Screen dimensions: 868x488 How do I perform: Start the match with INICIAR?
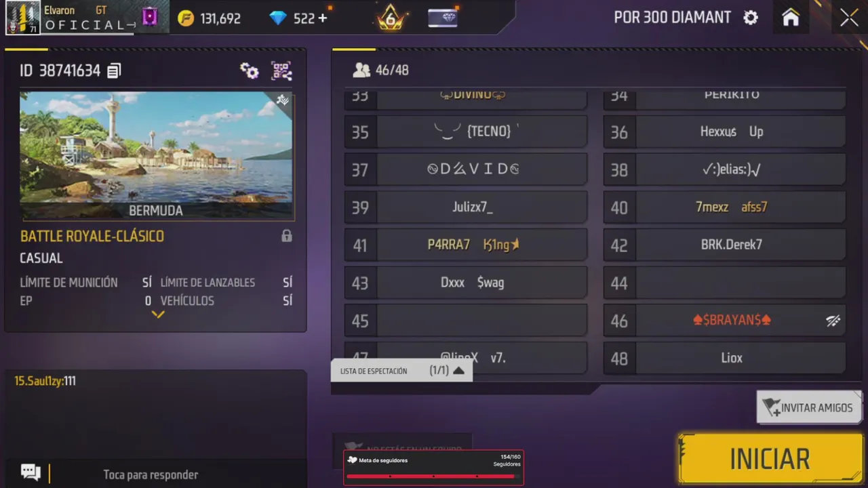click(x=770, y=459)
